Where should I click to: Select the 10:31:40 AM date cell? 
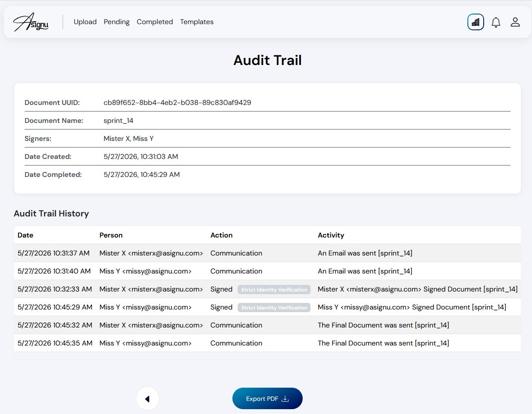click(54, 271)
